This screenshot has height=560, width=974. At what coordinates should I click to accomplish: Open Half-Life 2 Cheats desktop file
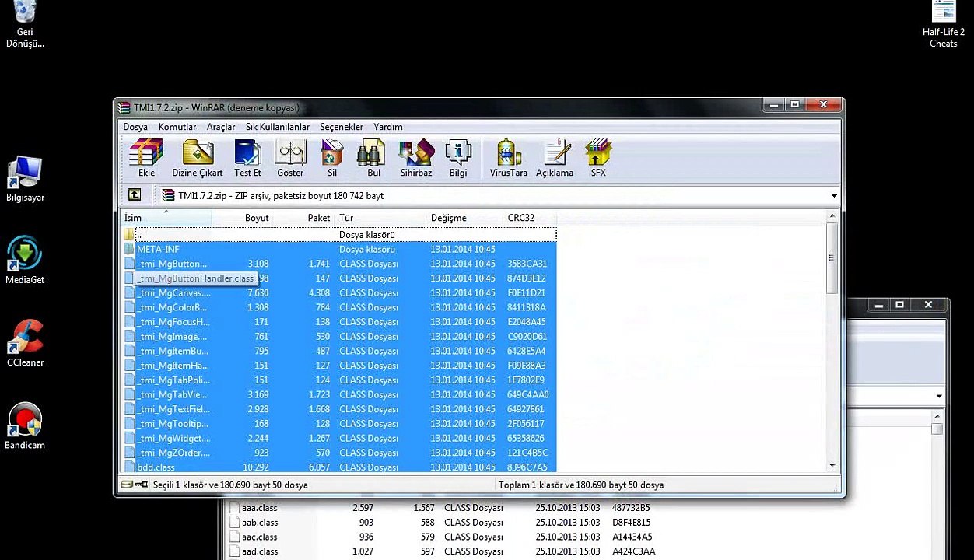944,24
